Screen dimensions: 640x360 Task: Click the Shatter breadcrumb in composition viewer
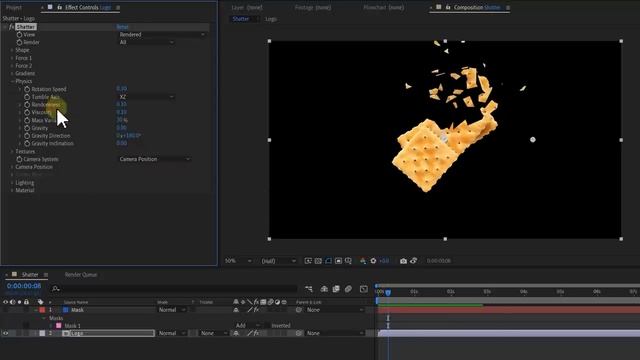(240, 19)
